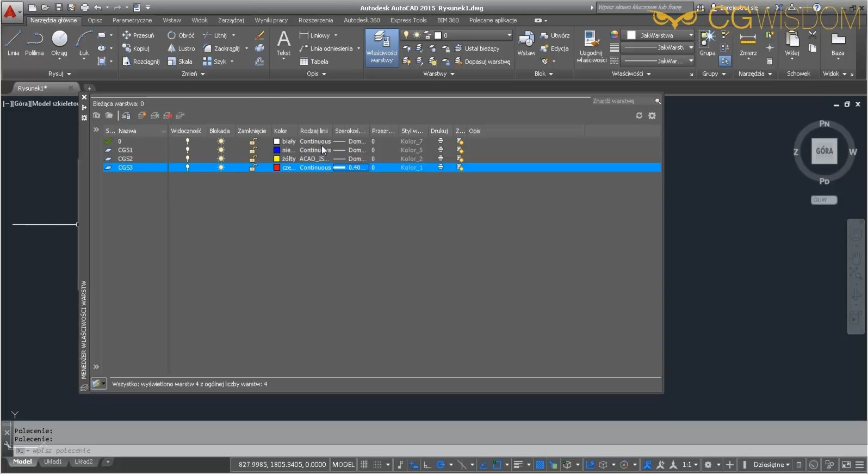Screen dimensions: 868x474
Task: Click the Ustal bieżący button
Action: (x=481, y=48)
